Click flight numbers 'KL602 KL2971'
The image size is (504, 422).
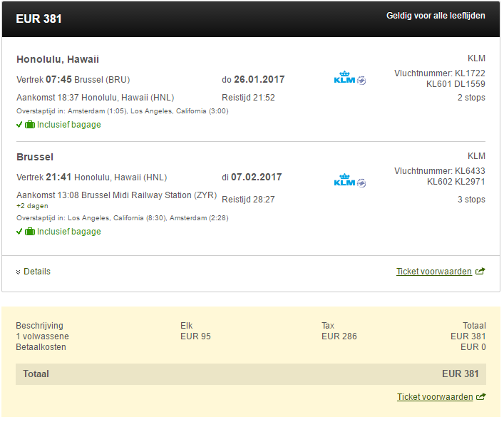[x=456, y=182]
